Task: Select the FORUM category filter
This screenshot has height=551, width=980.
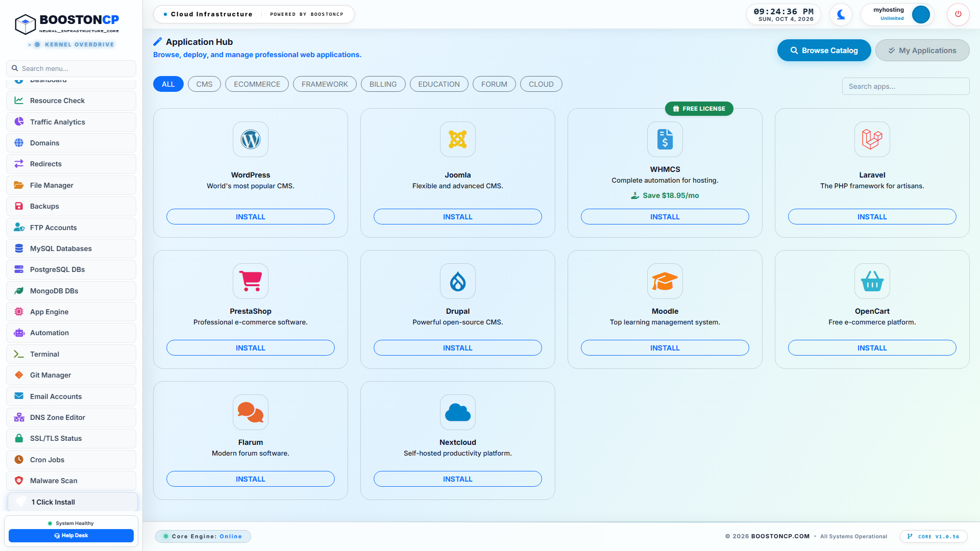Action: pos(494,84)
